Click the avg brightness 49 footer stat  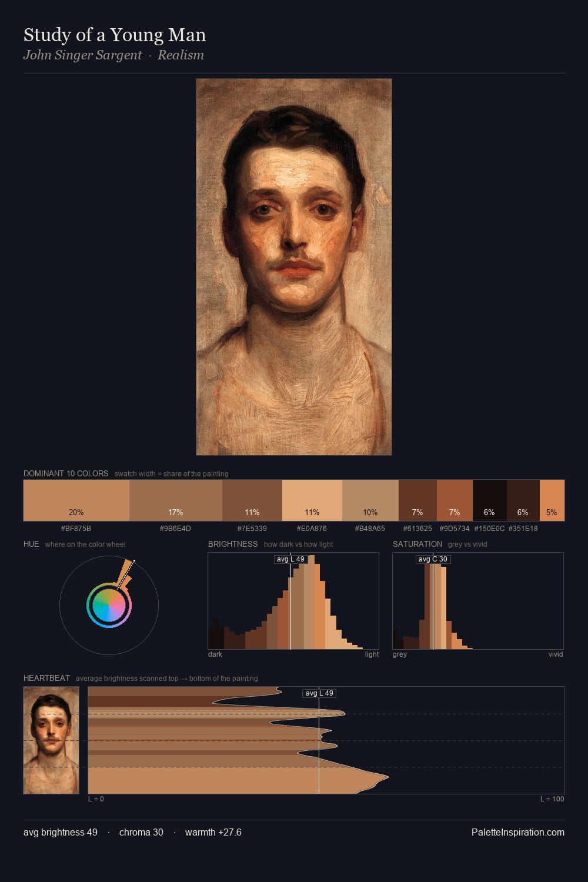click(61, 832)
